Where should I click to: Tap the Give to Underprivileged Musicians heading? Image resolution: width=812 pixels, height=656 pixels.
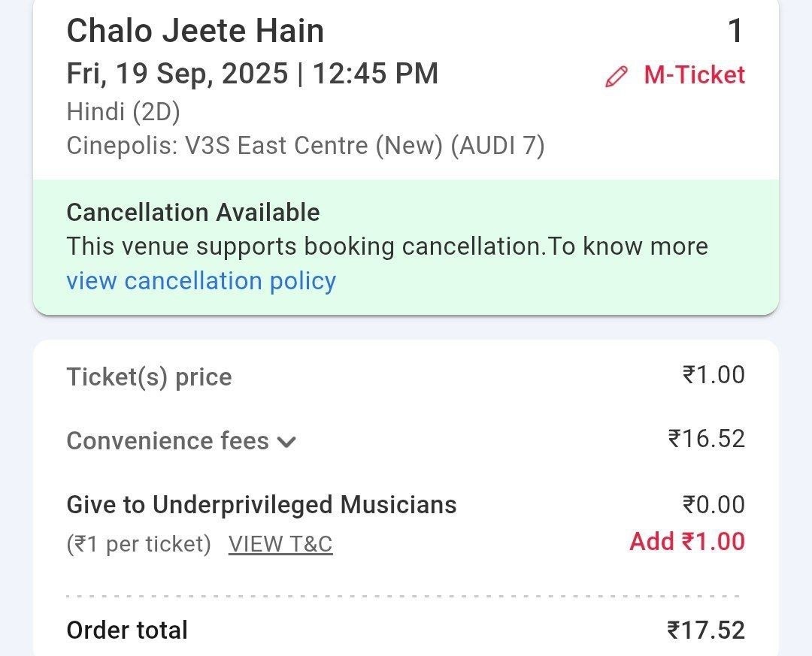tap(261, 504)
